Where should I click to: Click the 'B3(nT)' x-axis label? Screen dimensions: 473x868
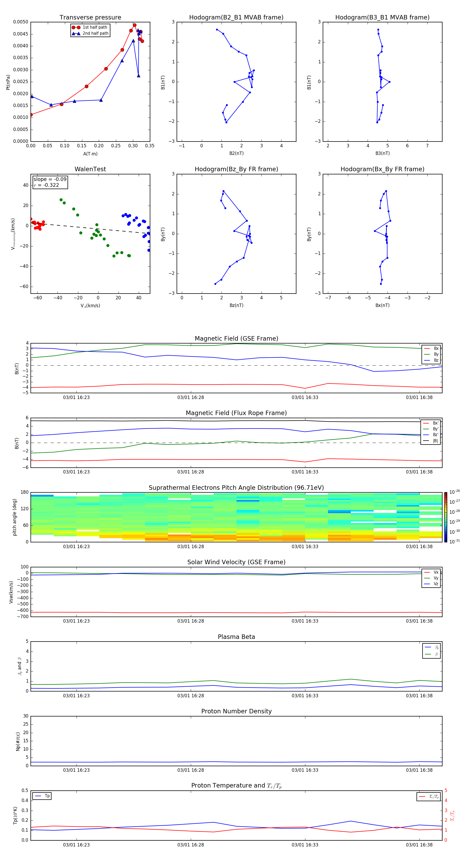coord(382,153)
